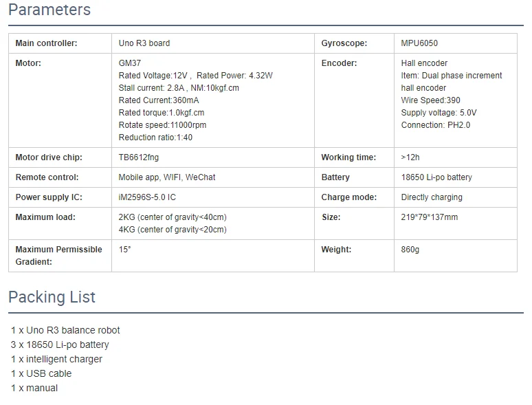Select the GM37 motor name text
This screenshot has width=532, height=405.
coord(130,63)
